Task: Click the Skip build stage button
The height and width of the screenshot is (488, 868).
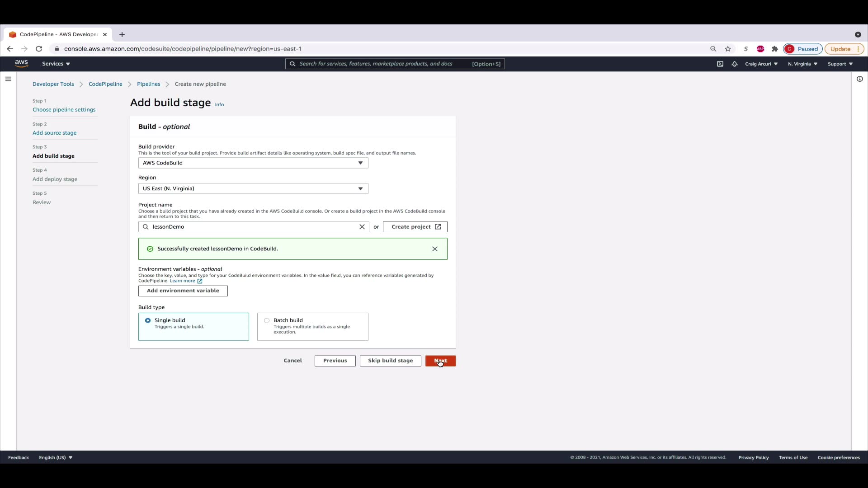Action: pos(390,361)
